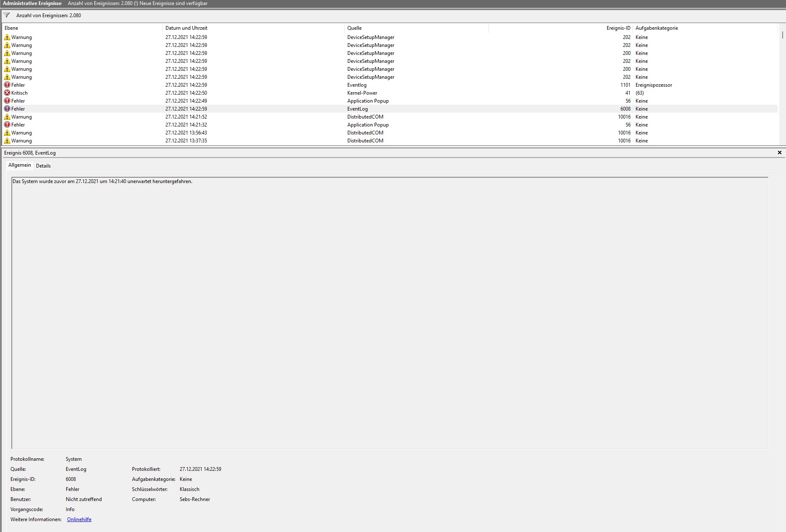The height and width of the screenshot is (532, 786).
Task: Select the critical Kernel-Power event icon
Action: point(7,93)
